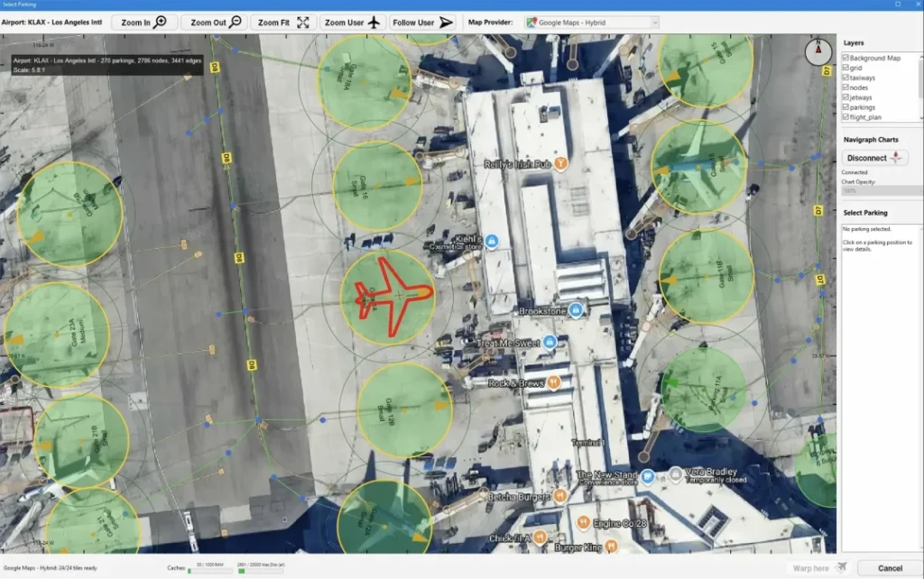Zoom to user aircraft with Zoom User

pyautogui.click(x=353, y=23)
